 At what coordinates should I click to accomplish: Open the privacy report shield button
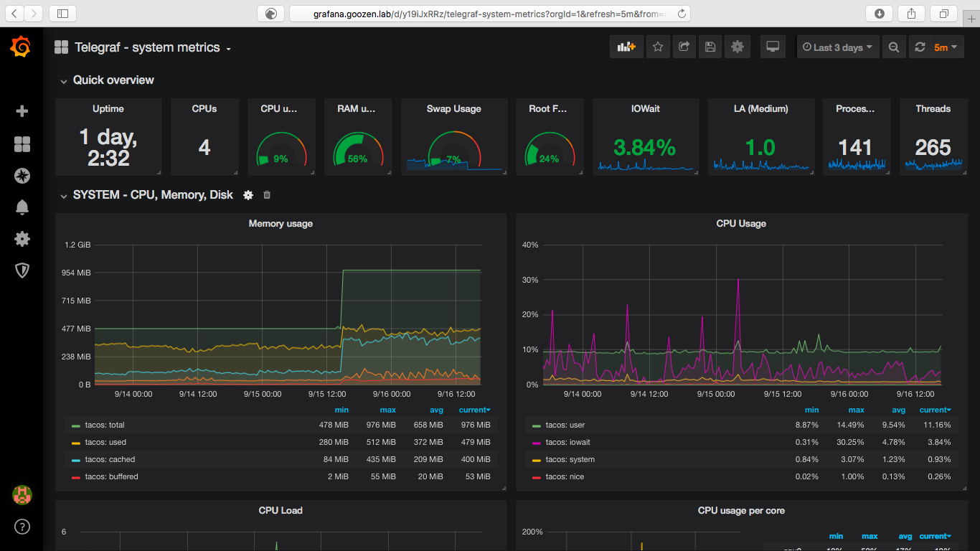point(270,13)
